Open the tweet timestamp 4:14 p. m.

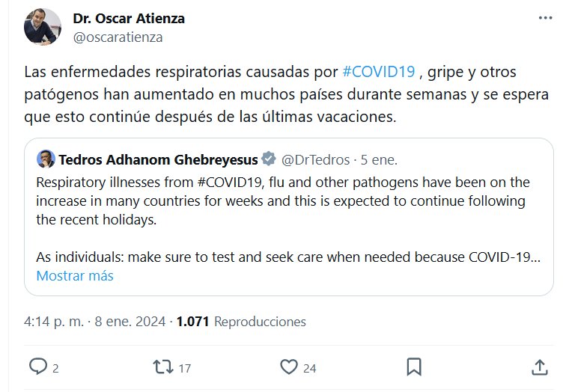tap(54, 322)
